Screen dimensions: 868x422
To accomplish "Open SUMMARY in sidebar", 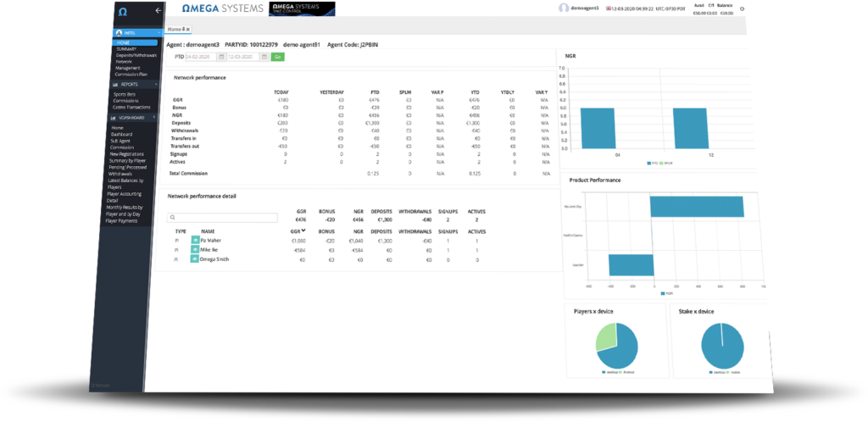I will [126, 49].
